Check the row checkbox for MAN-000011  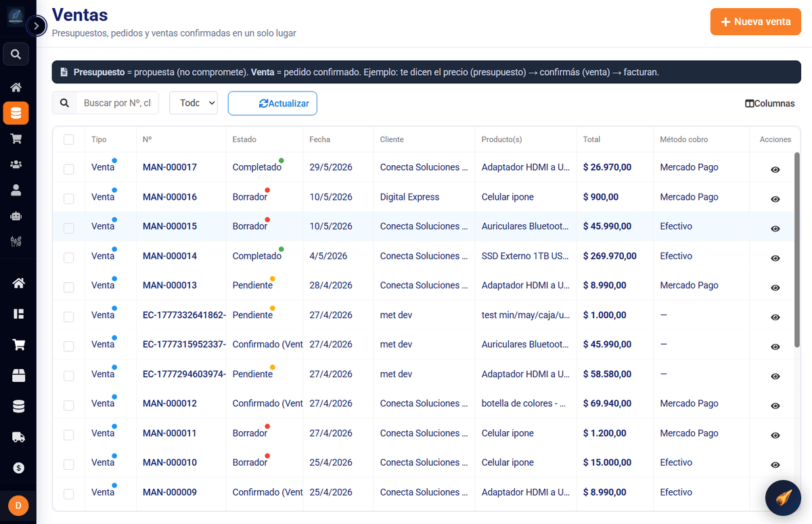point(68,435)
